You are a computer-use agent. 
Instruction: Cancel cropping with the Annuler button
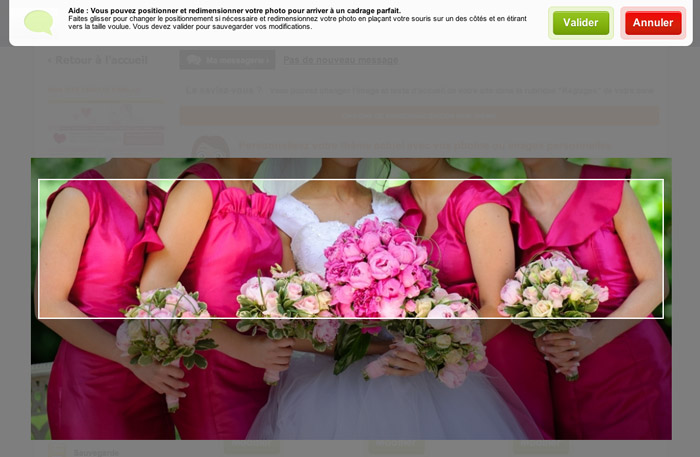[653, 23]
